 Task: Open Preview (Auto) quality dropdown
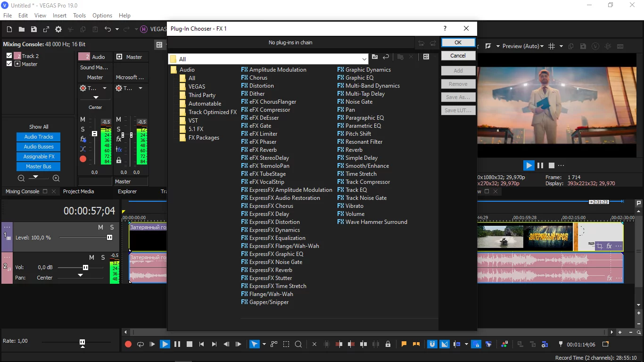523,46
